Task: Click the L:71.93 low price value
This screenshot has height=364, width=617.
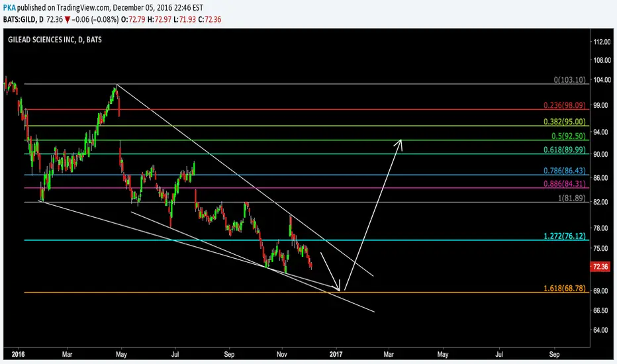Action: [185, 19]
